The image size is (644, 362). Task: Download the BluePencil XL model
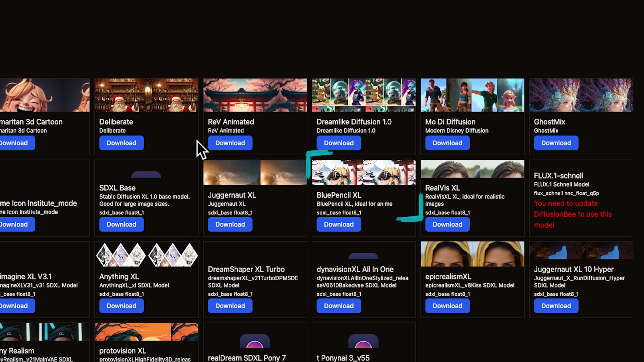[339, 224]
